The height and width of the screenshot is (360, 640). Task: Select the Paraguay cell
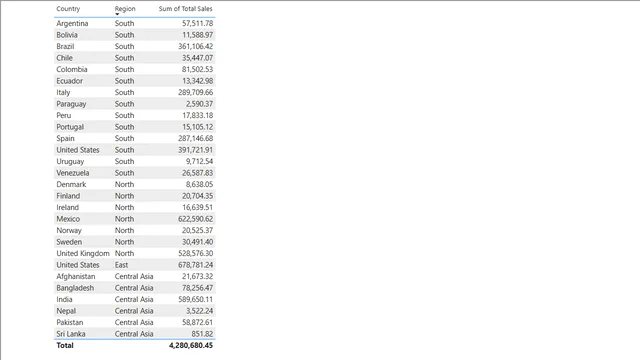(71, 104)
